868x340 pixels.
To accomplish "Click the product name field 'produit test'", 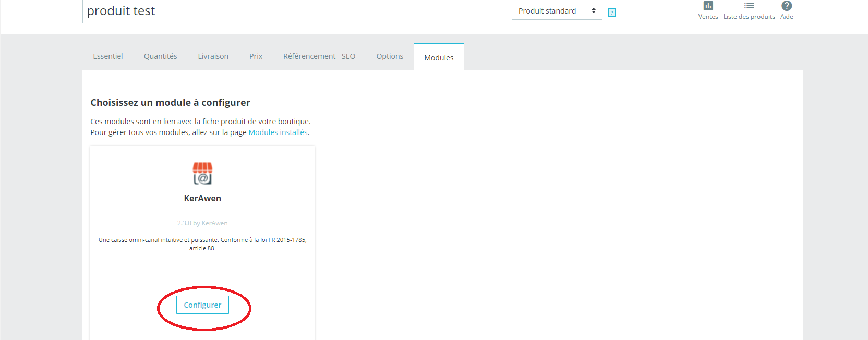I will pos(289,11).
